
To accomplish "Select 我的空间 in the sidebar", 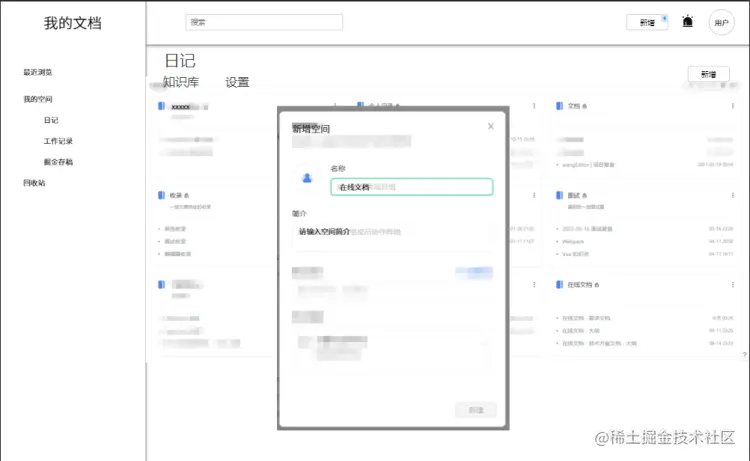I will (38, 99).
